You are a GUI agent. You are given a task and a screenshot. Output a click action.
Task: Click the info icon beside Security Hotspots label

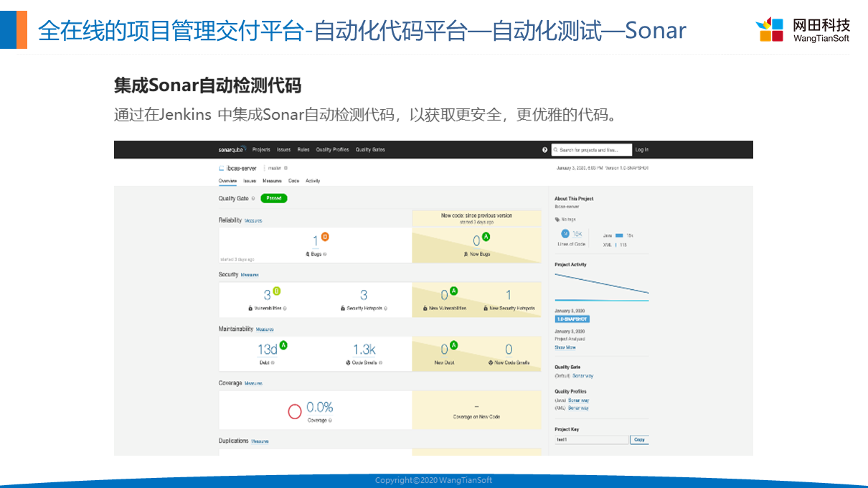coord(386,308)
